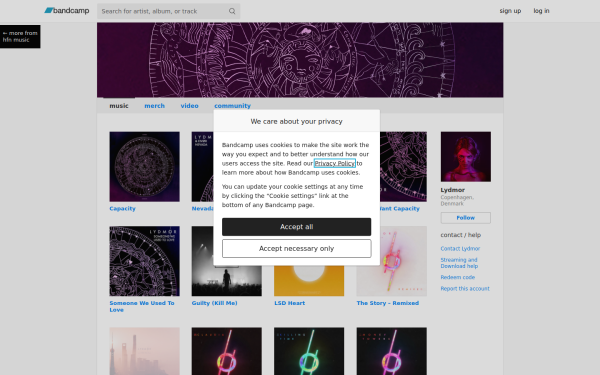Open the Want Capacity title link
The height and width of the screenshot is (375, 600).
click(x=400, y=209)
